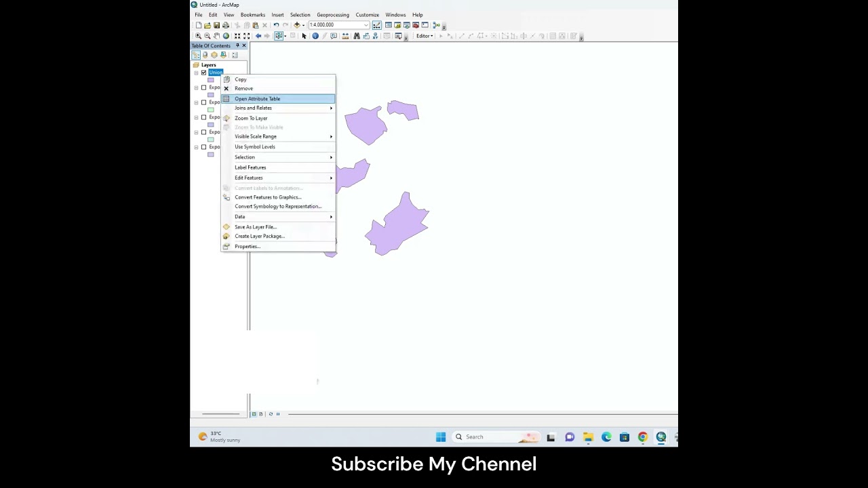Image resolution: width=868 pixels, height=488 pixels.
Task: Save the map with the floppy icon
Action: tap(216, 25)
